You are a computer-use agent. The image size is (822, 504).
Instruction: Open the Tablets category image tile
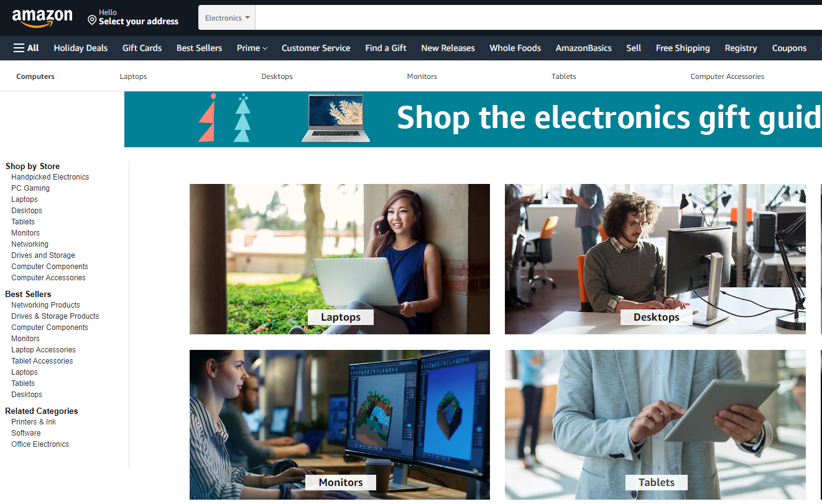coord(655,424)
